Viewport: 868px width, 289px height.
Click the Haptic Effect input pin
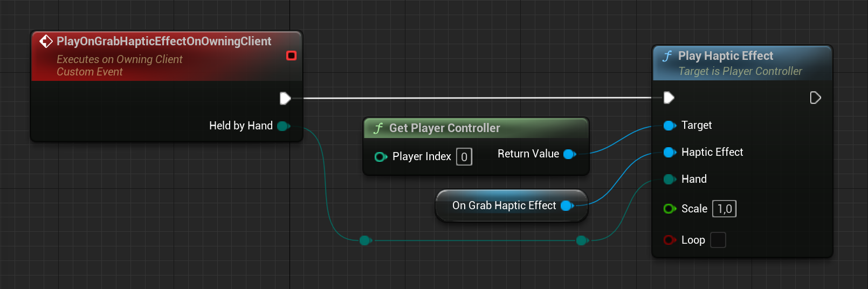pyautogui.click(x=670, y=153)
